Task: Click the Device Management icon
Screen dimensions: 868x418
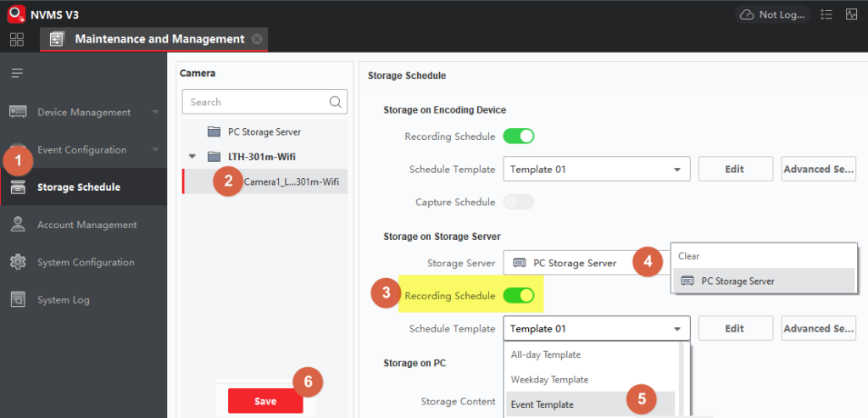Action: coord(19,112)
